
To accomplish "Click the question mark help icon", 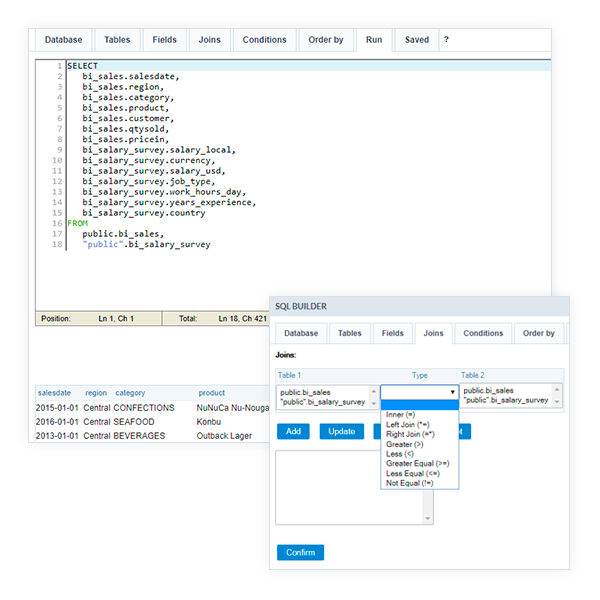I will pyautogui.click(x=446, y=40).
